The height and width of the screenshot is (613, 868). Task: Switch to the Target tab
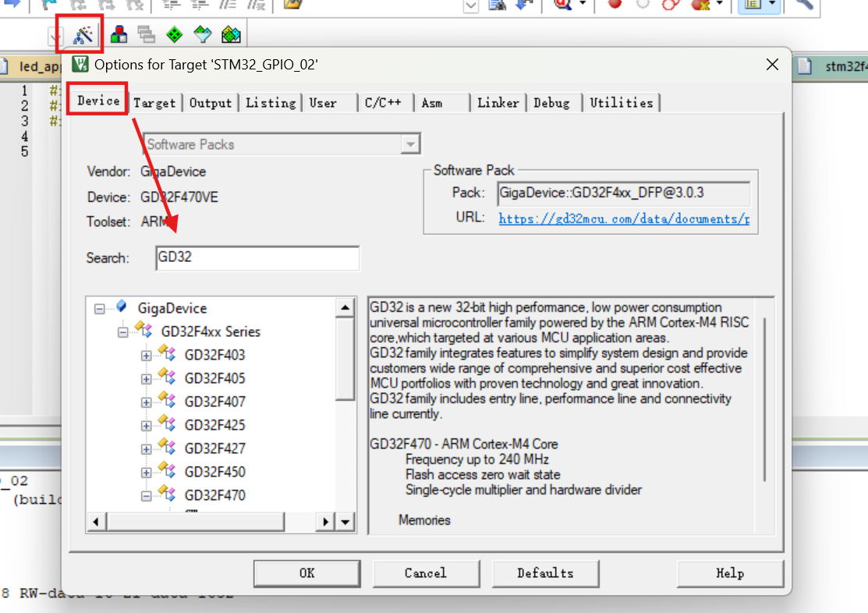[155, 103]
